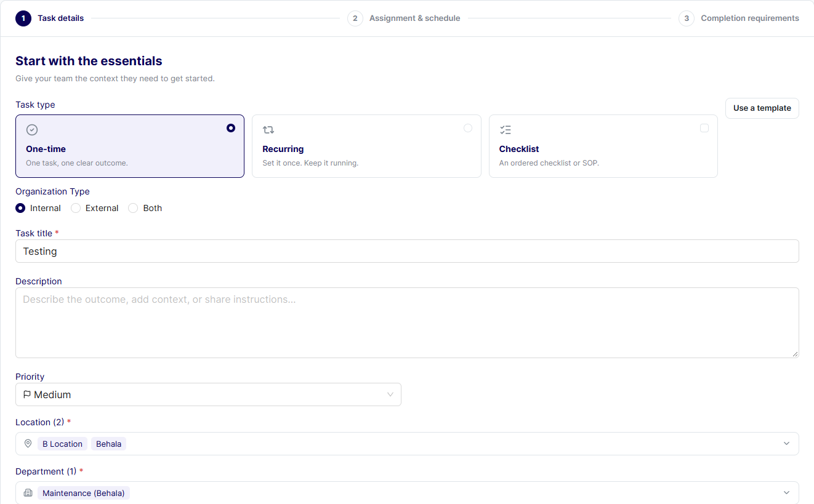
Task: Click the Description resize handle
Action: (795, 354)
